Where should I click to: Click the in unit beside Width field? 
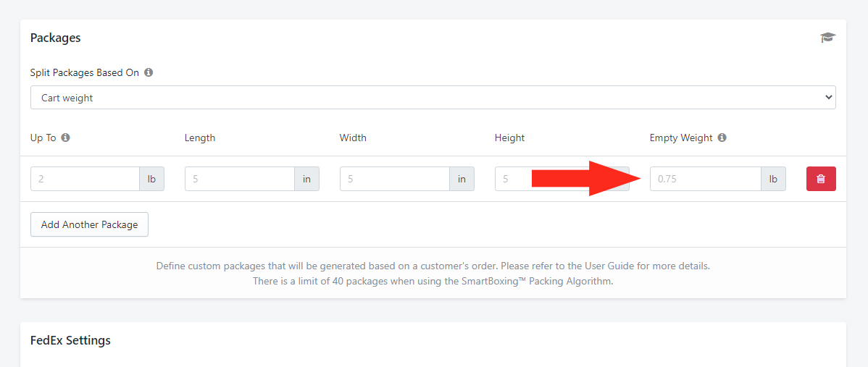[462, 179]
